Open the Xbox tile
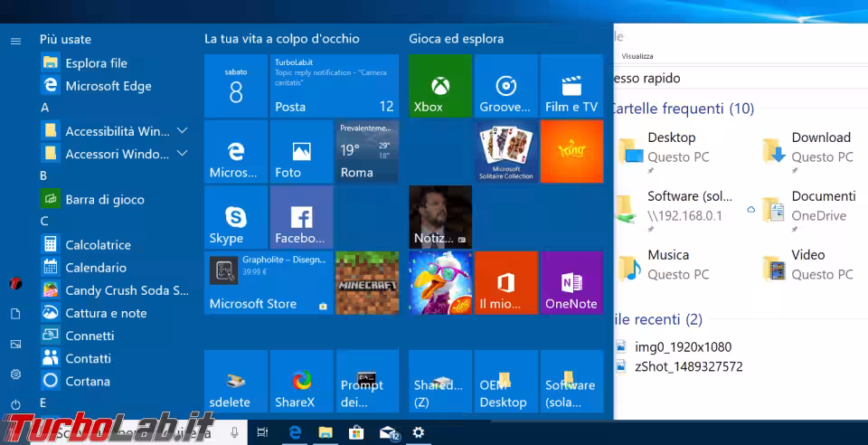868x445 pixels. point(439,86)
